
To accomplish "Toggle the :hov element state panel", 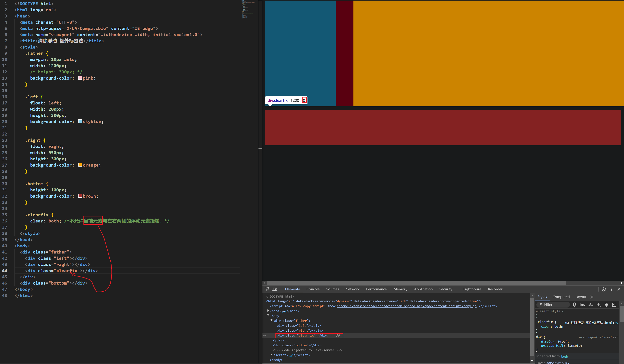I will click(x=582, y=305).
